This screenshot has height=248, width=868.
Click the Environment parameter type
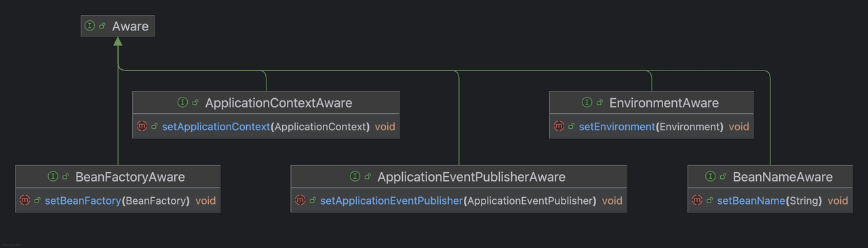tap(689, 127)
